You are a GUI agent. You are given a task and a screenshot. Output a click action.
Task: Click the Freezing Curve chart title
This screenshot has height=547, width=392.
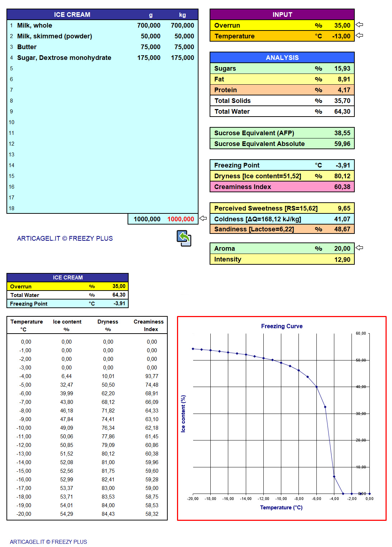point(282,326)
